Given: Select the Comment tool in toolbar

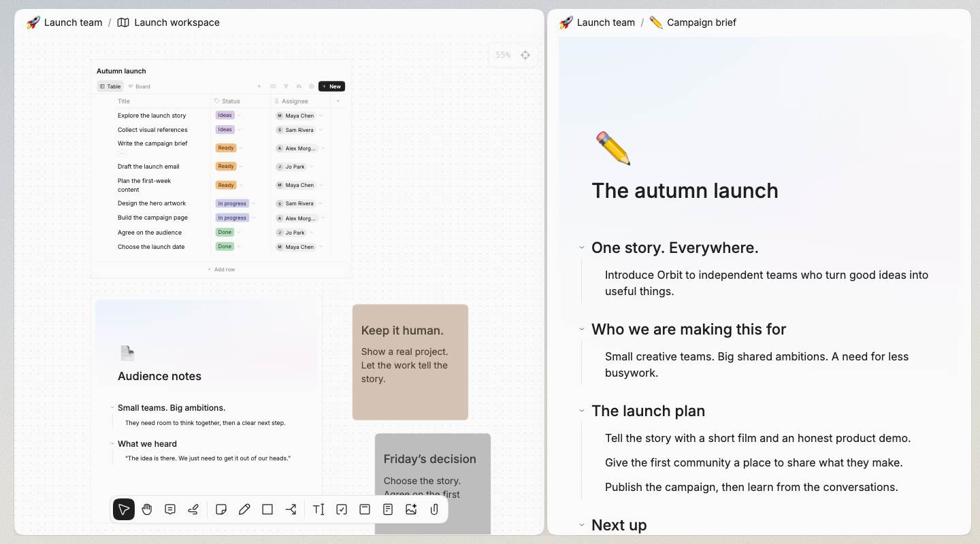Looking at the screenshot, I should pos(170,509).
